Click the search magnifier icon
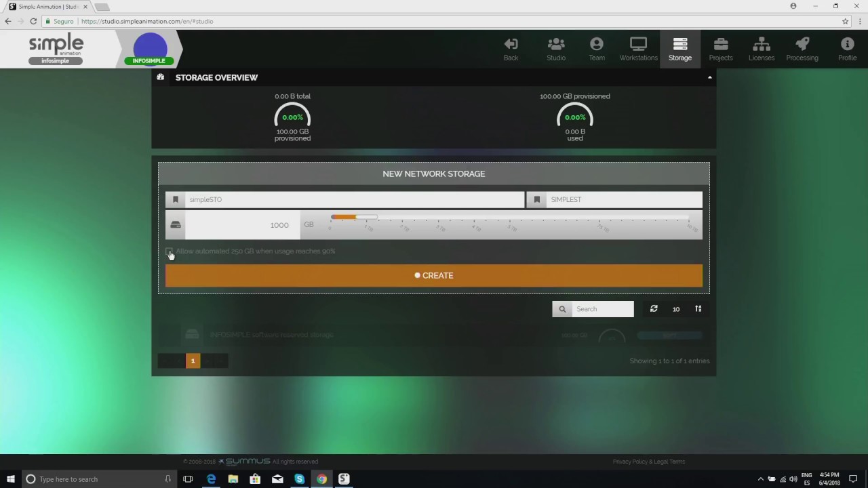This screenshot has height=488, width=868. pyautogui.click(x=562, y=309)
